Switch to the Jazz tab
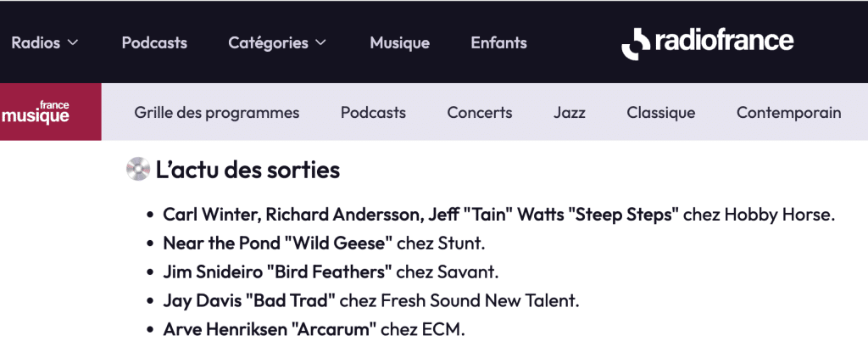Image resolution: width=868 pixels, height=358 pixels. pyautogui.click(x=570, y=112)
